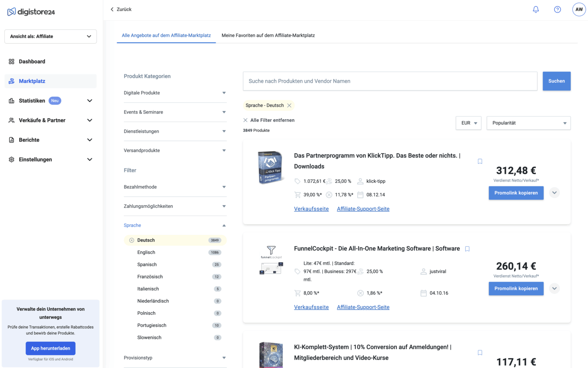The width and height of the screenshot is (588, 368).
Task: Remove the Sprache - Deutsch filter chip
Action: (289, 105)
